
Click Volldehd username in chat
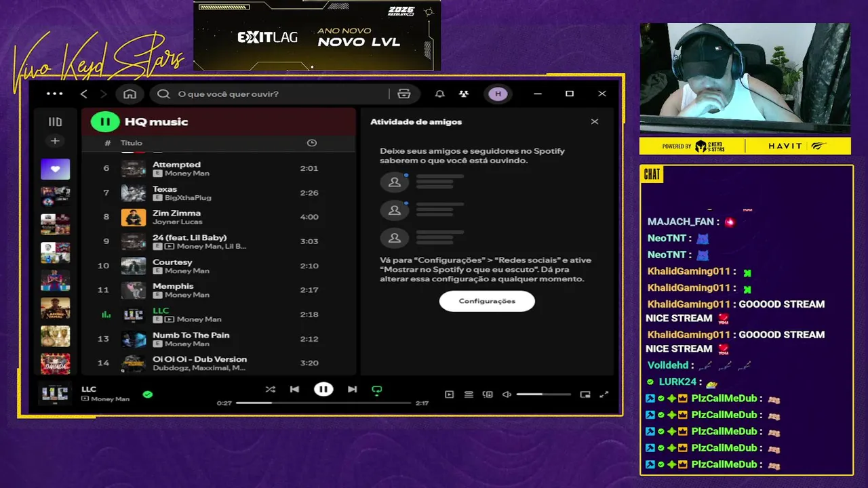click(x=668, y=365)
